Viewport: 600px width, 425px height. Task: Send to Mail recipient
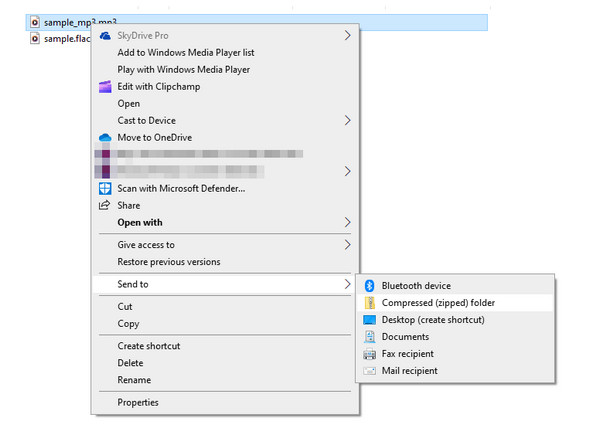click(455, 371)
